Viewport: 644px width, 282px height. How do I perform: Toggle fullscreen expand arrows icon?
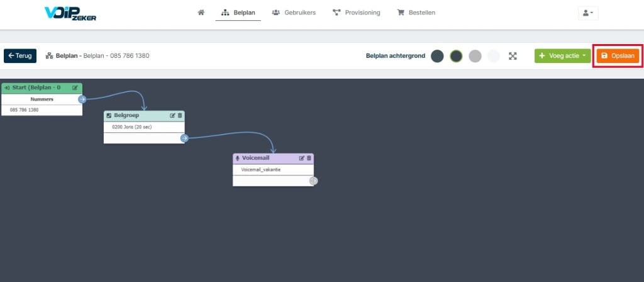coord(513,56)
